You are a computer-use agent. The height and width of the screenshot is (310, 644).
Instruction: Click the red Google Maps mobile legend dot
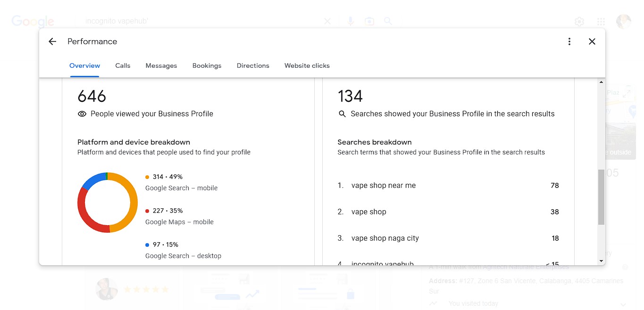point(147,211)
